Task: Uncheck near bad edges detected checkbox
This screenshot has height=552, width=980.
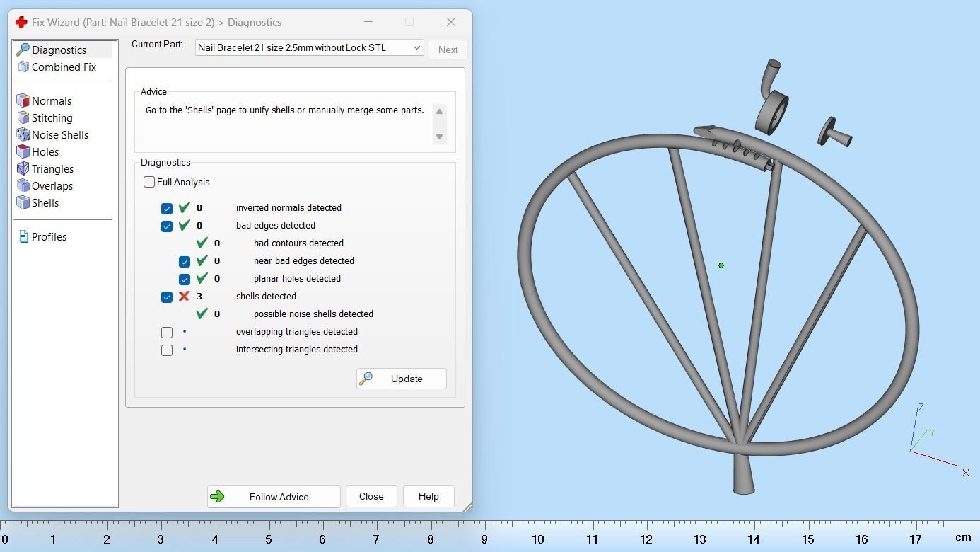Action: tap(185, 261)
